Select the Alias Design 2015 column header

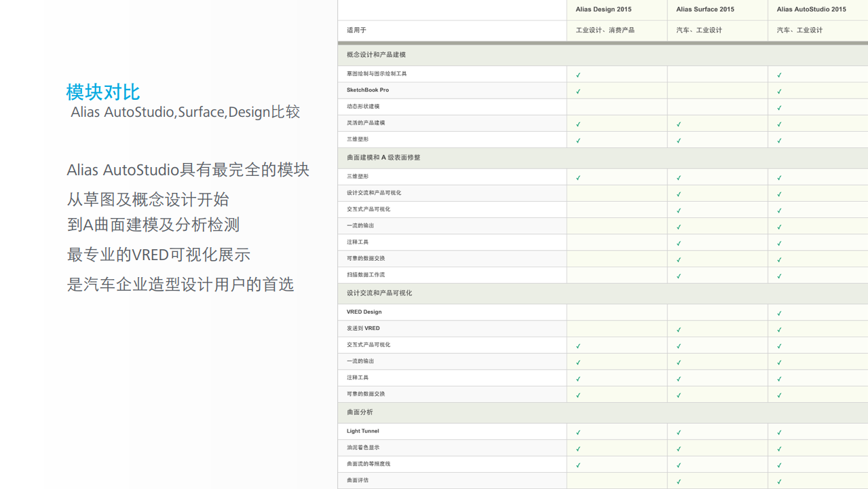click(603, 10)
